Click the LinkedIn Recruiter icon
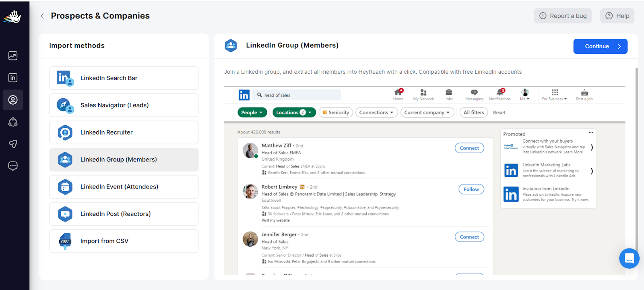 tap(65, 133)
